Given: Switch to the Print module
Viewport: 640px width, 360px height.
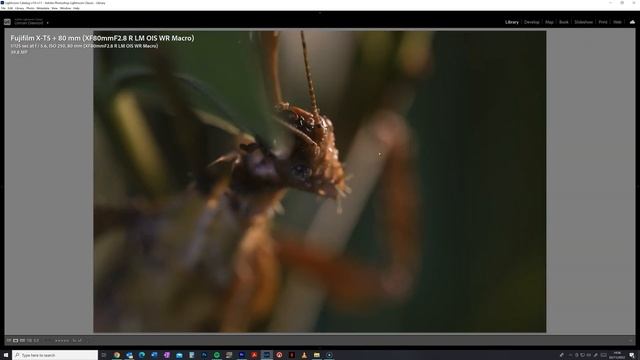Looking at the screenshot, I should click(603, 22).
